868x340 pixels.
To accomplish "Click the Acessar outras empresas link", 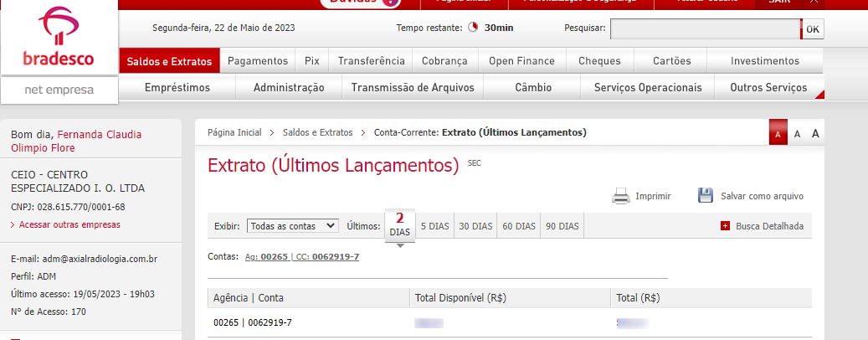I will pyautogui.click(x=69, y=224).
